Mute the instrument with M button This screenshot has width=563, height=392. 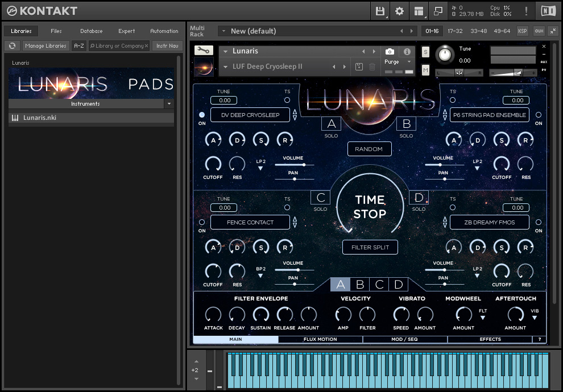click(425, 70)
